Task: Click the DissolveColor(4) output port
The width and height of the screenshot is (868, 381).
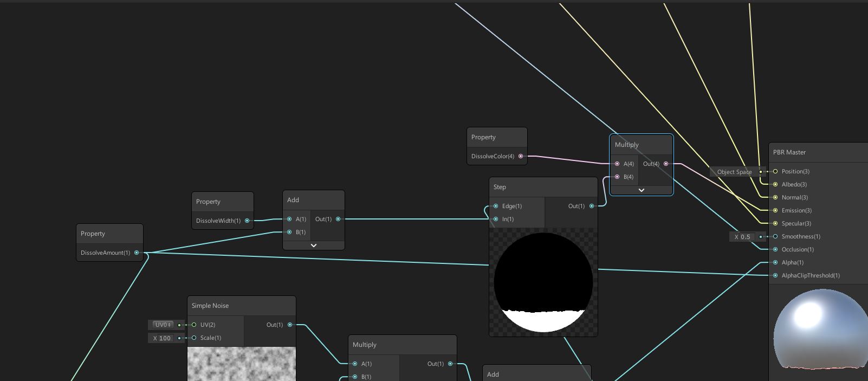Action: (x=521, y=156)
